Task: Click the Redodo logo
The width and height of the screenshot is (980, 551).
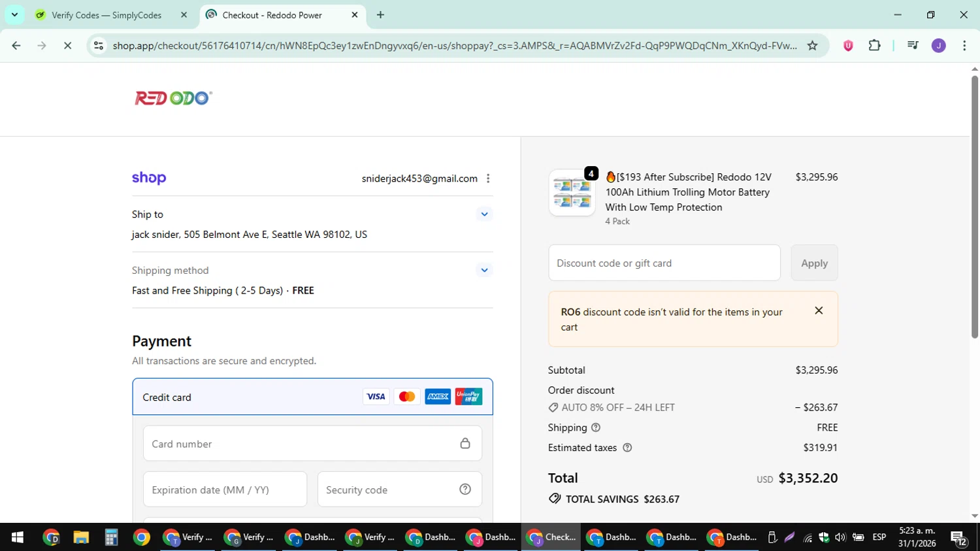Action: pyautogui.click(x=173, y=98)
